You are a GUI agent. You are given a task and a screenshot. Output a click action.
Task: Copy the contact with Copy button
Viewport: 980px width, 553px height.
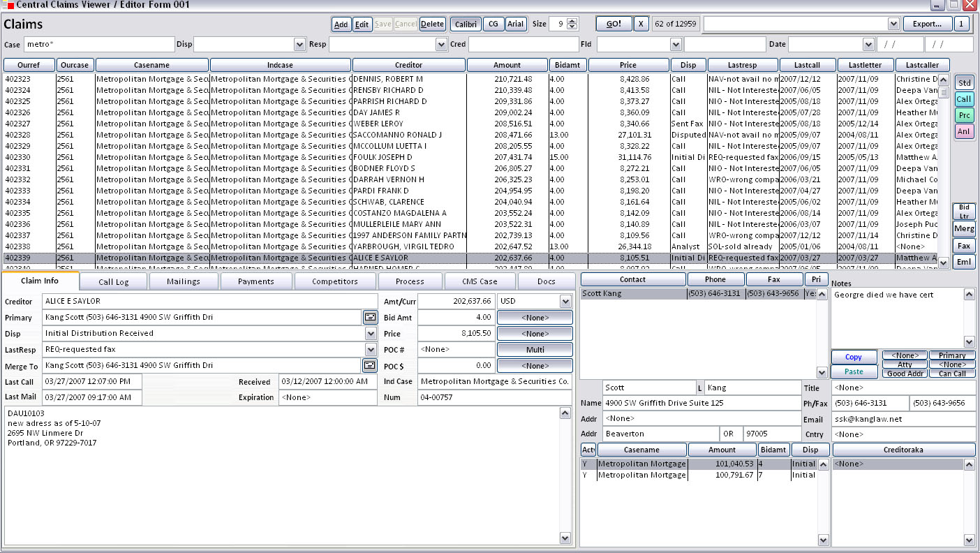[x=853, y=357]
